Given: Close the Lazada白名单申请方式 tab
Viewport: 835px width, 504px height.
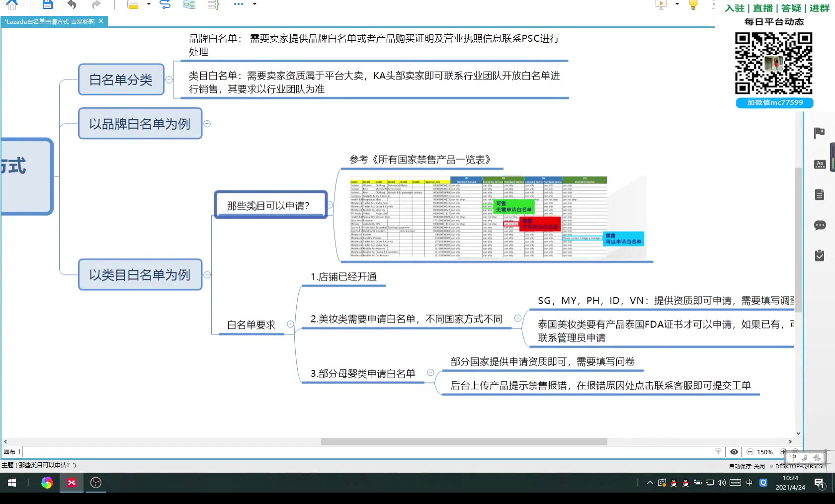Looking at the screenshot, I should point(101,21).
